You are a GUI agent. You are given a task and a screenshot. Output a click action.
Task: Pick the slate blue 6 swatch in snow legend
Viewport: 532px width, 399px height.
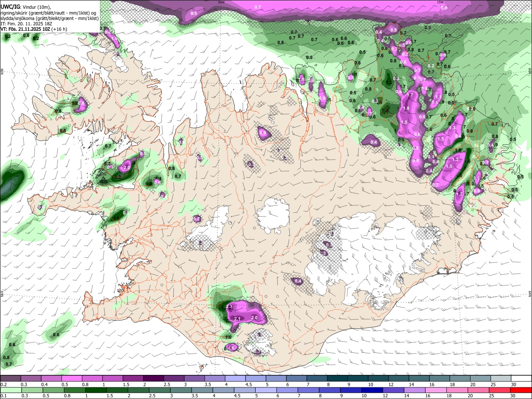(297, 379)
